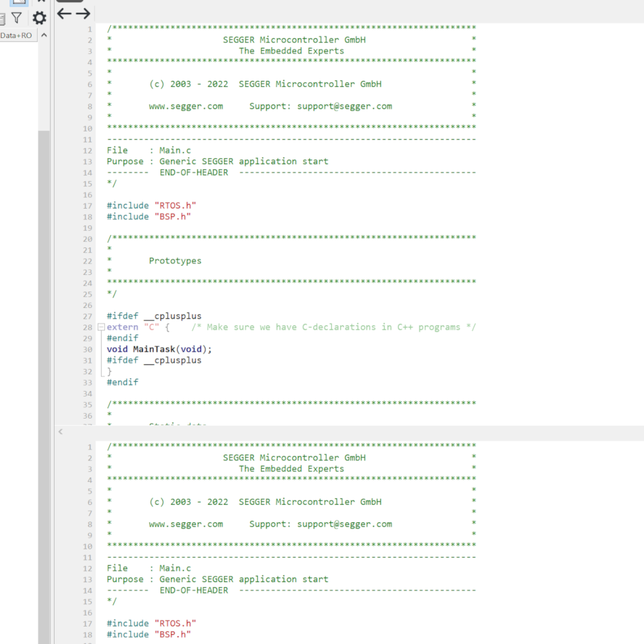Select the Data+RO column header
This screenshot has width=644, height=644.
tap(16, 35)
